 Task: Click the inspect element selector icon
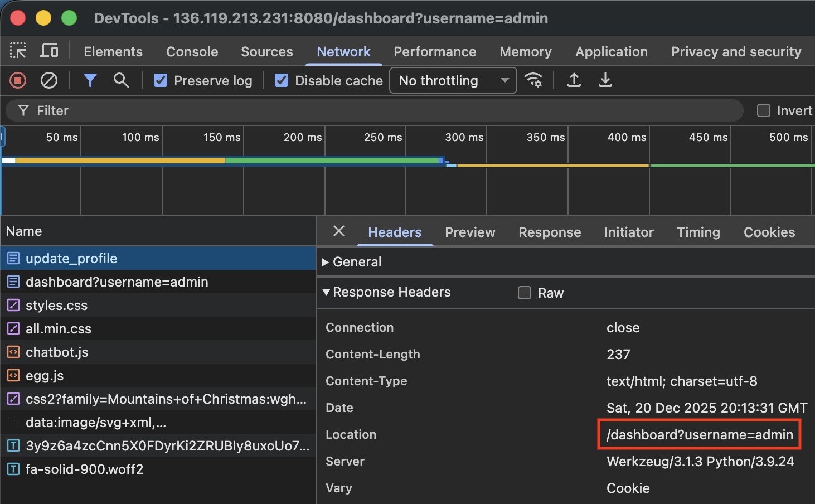(x=18, y=51)
